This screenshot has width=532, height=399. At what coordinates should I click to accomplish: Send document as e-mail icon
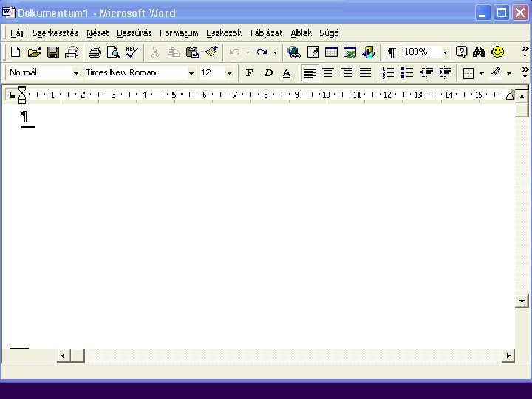72,52
